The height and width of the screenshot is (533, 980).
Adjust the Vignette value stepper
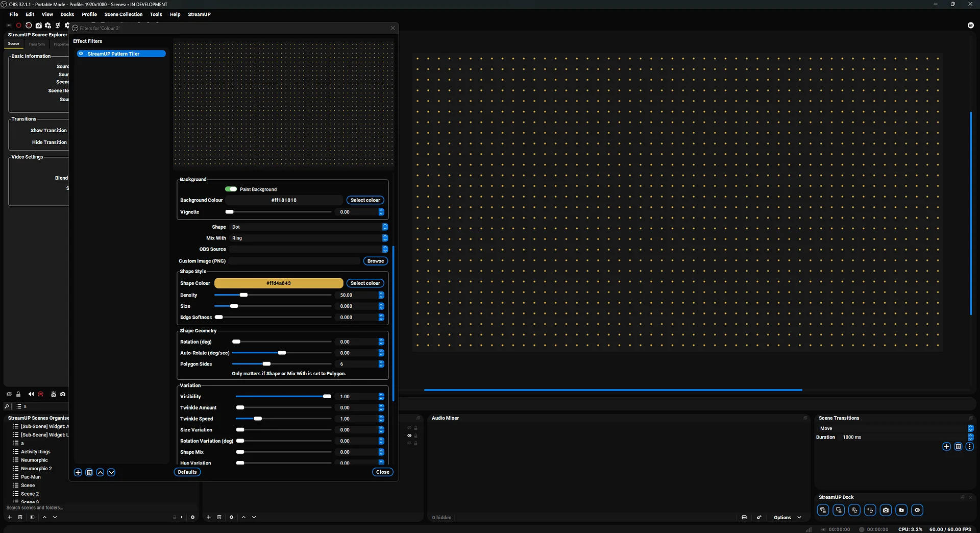coord(381,212)
